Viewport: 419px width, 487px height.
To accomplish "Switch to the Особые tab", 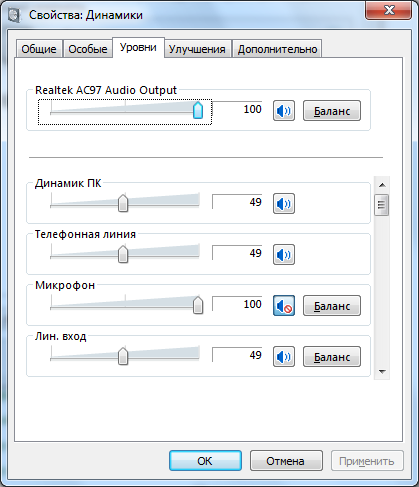I will (x=88, y=49).
